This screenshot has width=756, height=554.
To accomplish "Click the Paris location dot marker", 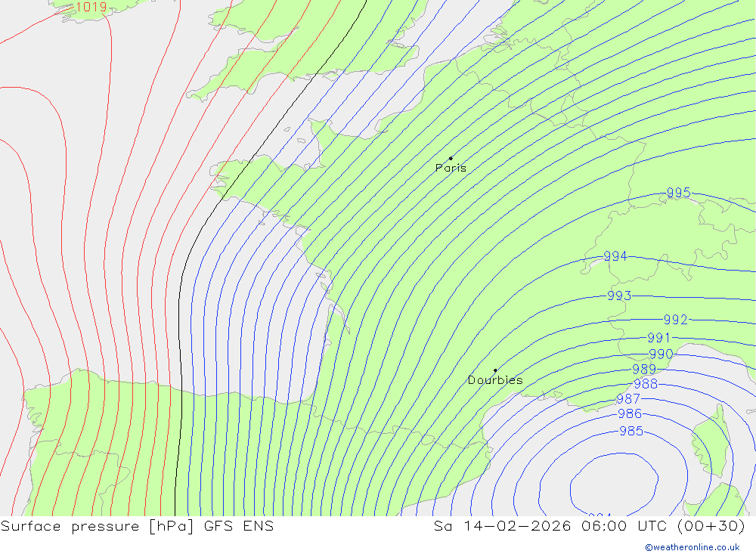I will click(x=451, y=158).
